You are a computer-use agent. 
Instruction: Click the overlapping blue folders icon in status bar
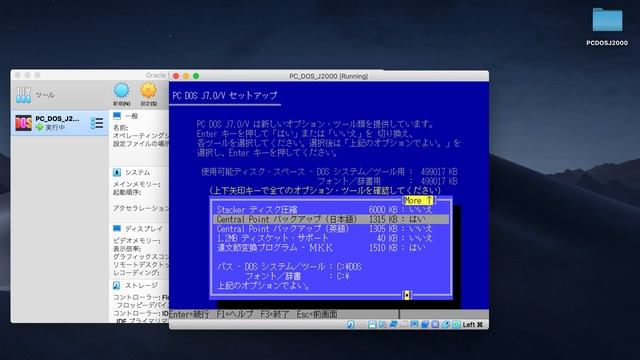(425, 324)
